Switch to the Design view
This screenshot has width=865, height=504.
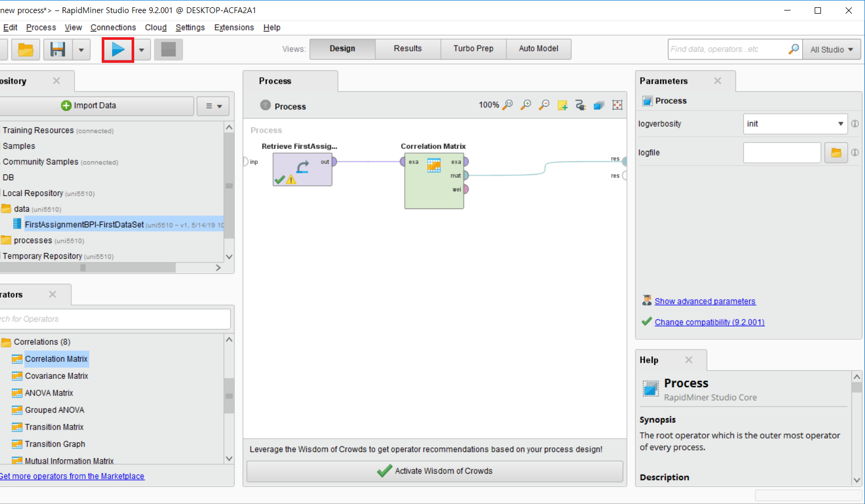coord(342,49)
